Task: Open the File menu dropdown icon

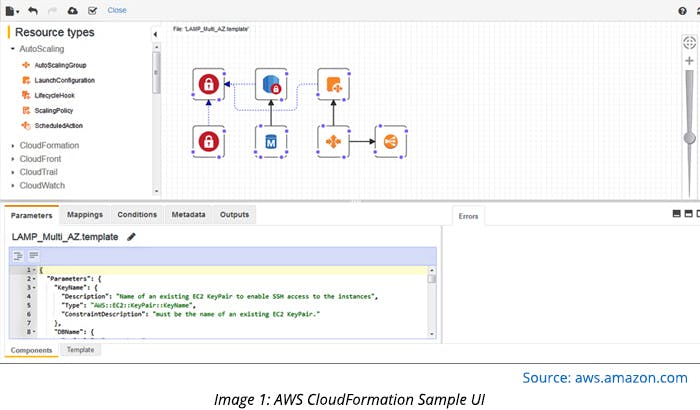Action: pyautogui.click(x=12, y=11)
